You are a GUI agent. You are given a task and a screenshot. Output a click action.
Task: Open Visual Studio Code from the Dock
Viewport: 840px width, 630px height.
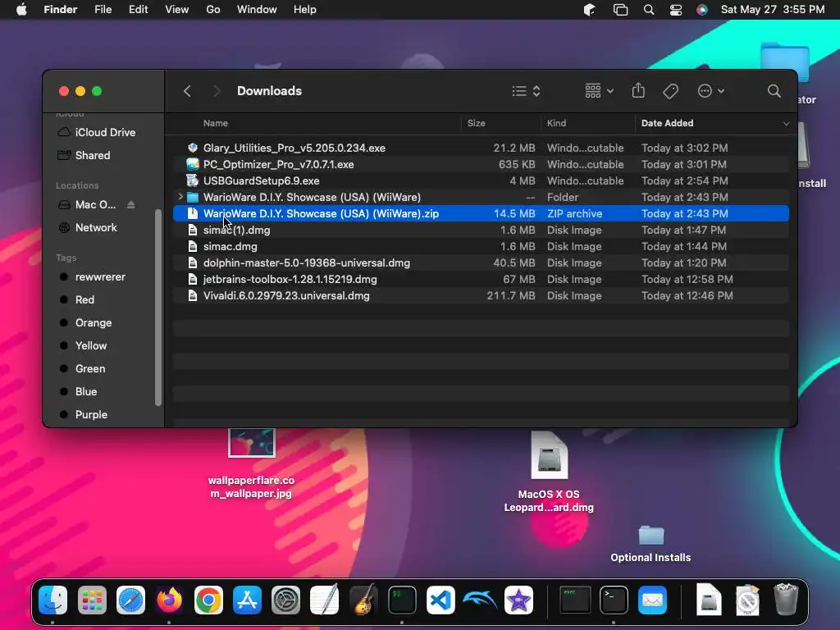click(x=441, y=600)
